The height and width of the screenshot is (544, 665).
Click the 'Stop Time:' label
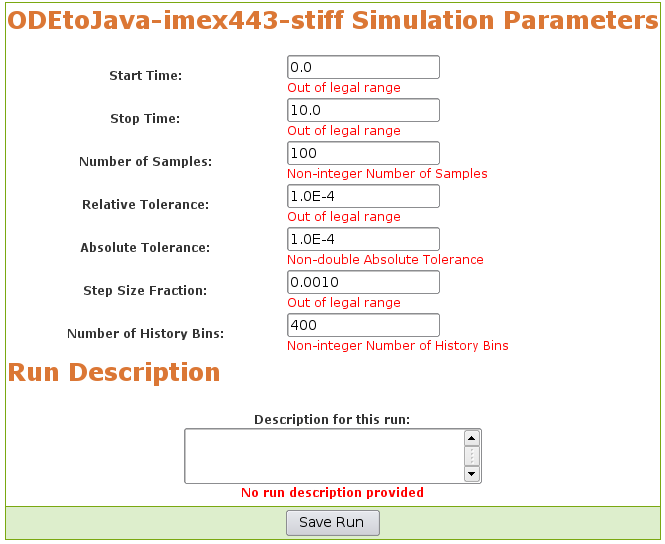click(145, 119)
